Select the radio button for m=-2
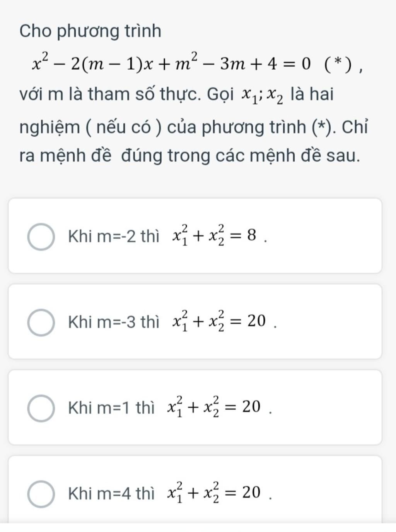This screenshot has height=532, width=396. click(x=41, y=237)
